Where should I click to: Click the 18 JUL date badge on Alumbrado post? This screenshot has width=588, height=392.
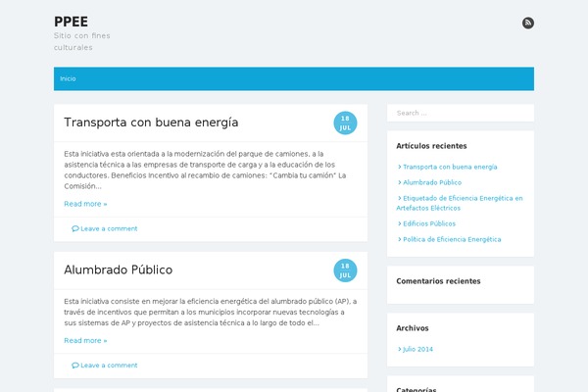[x=345, y=270]
